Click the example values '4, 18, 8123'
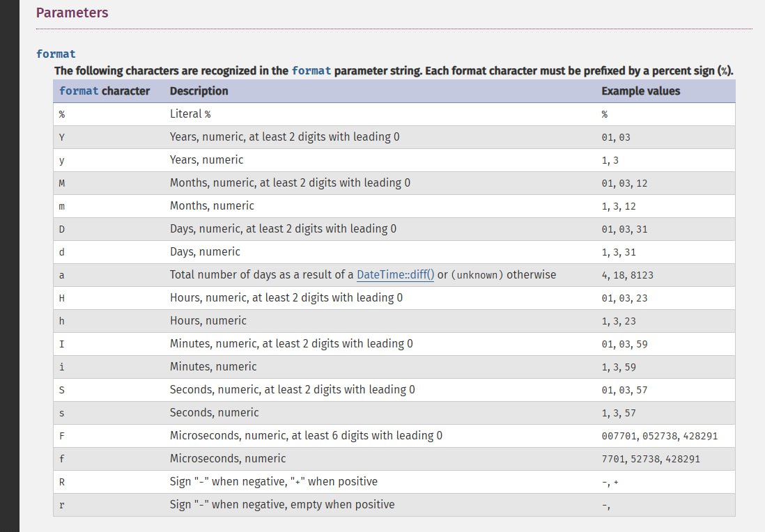Screen dimensions: 765x532 click(627, 275)
